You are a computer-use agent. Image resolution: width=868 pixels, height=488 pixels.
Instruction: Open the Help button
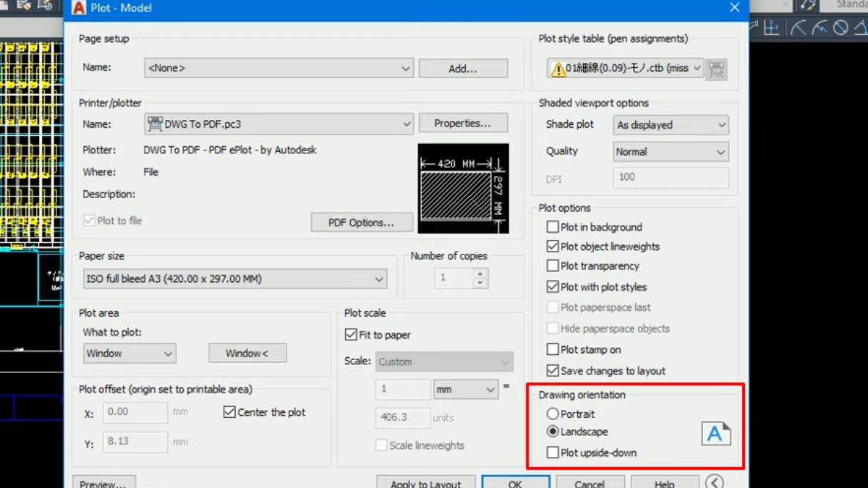tap(665, 481)
